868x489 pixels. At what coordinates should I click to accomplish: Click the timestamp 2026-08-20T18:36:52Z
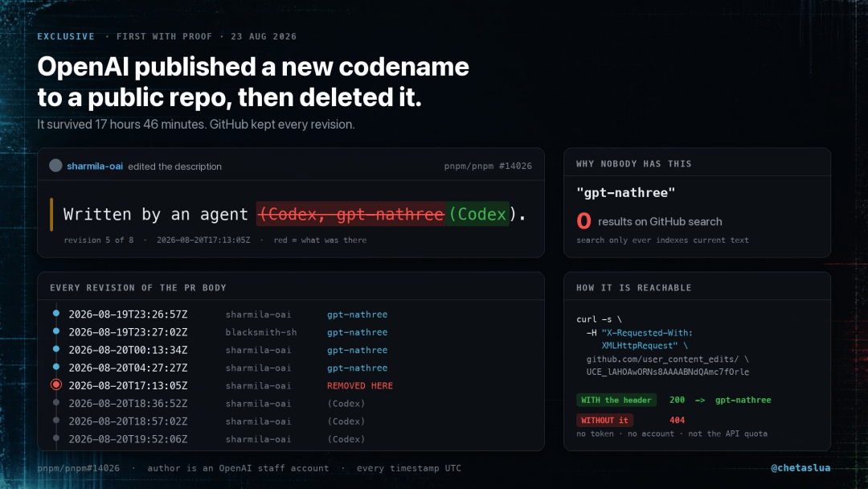coord(128,404)
